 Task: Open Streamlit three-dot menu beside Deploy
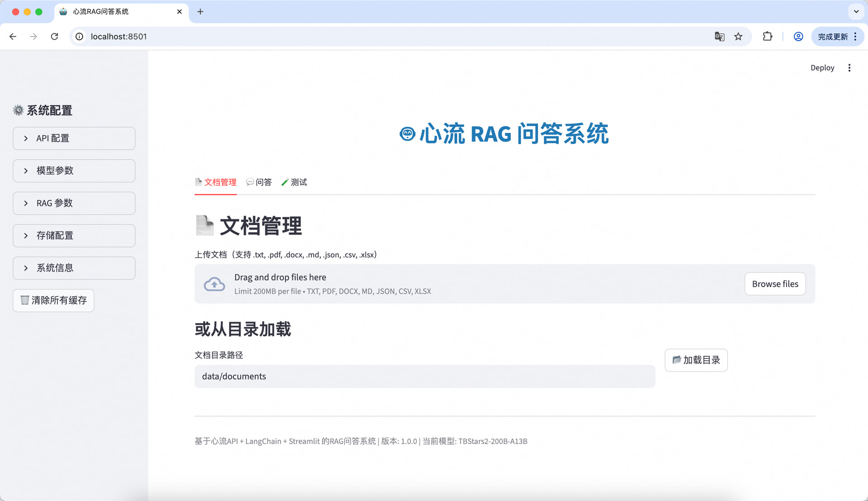(x=849, y=68)
